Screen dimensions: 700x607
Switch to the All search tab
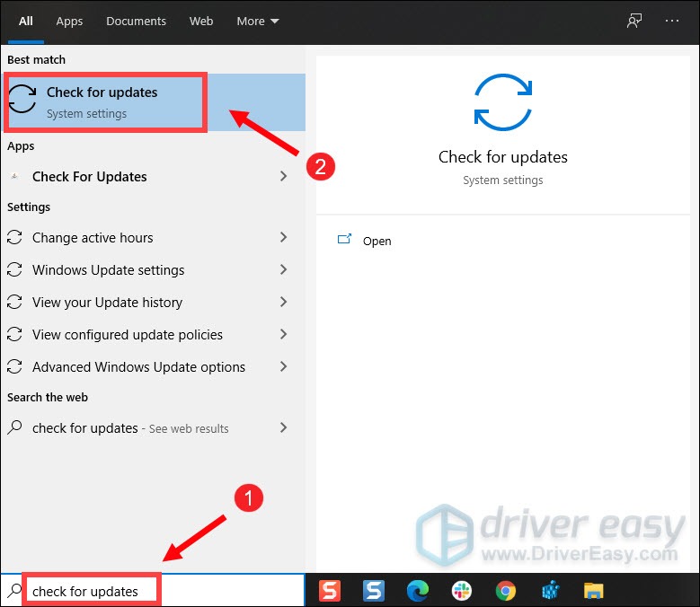click(26, 22)
